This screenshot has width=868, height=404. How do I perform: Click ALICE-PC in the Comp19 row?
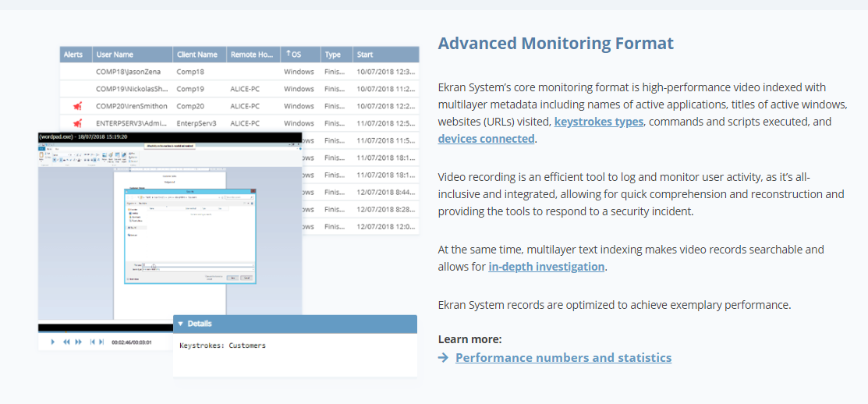tap(246, 89)
